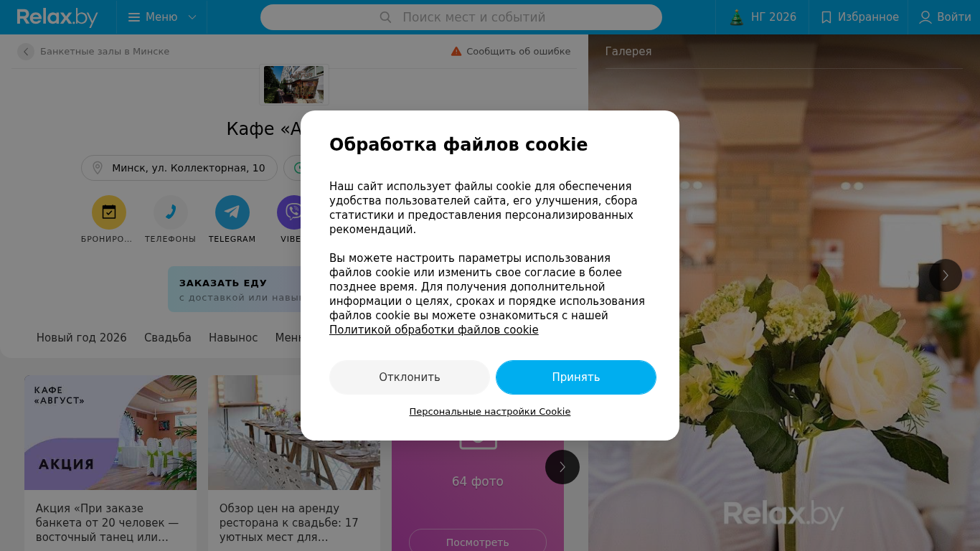Screen dimensions: 980x551
Task: Report an error via Сообщить об ошибке
Action: click(511, 52)
